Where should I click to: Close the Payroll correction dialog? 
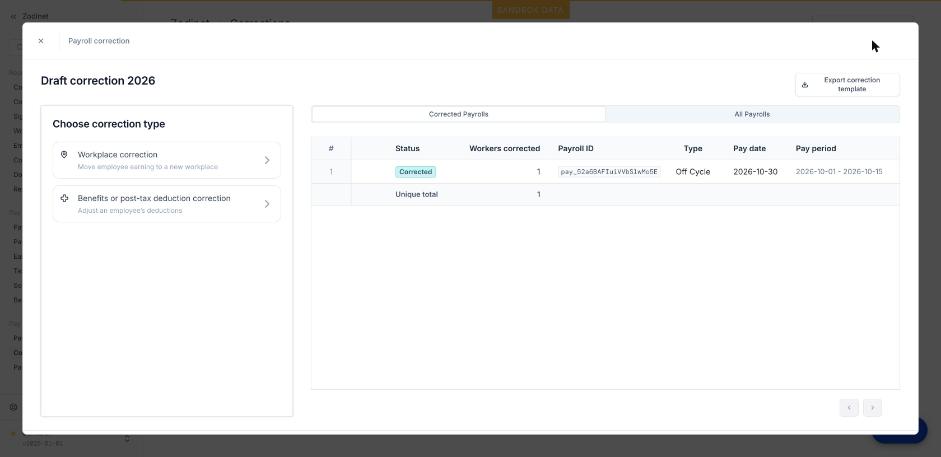tap(41, 41)
